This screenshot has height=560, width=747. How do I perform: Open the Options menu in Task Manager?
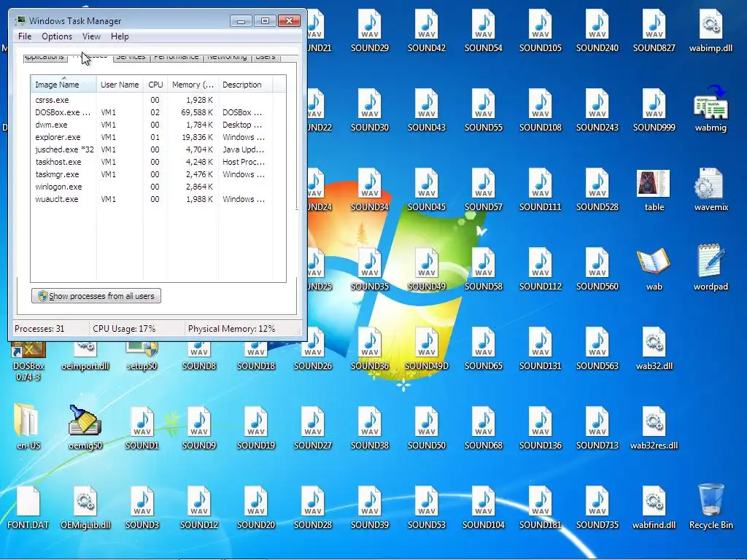(x=57, y=36)
